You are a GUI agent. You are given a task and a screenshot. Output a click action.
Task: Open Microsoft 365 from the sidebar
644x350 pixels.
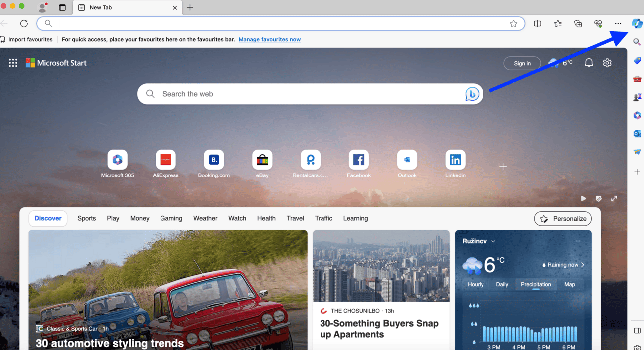[x=637, y=116]
